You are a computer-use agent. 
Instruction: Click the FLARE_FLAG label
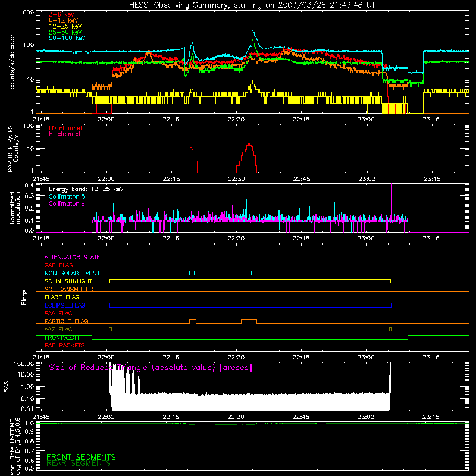(x=62, y=297)
